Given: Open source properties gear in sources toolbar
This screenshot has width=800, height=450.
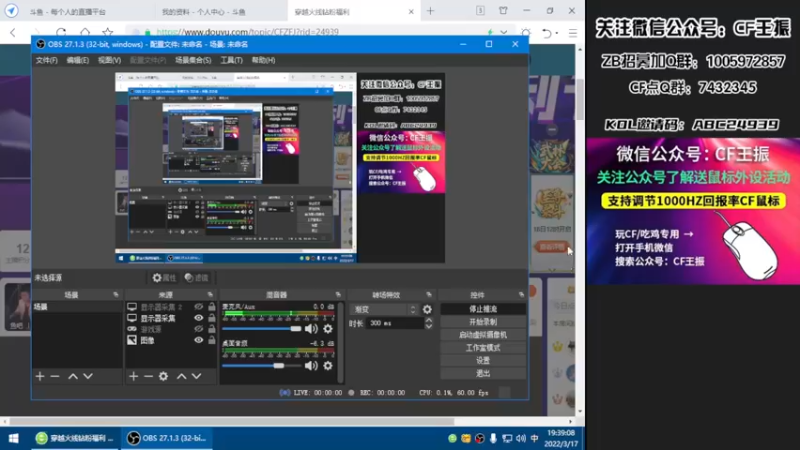Looking at the screenshot, I should (163, 377).
